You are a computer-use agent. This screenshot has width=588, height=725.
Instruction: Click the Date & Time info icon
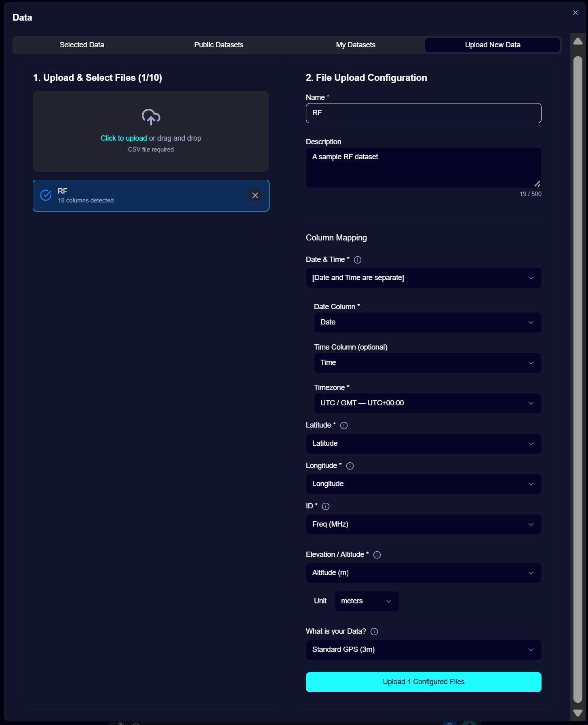(358, 260)
